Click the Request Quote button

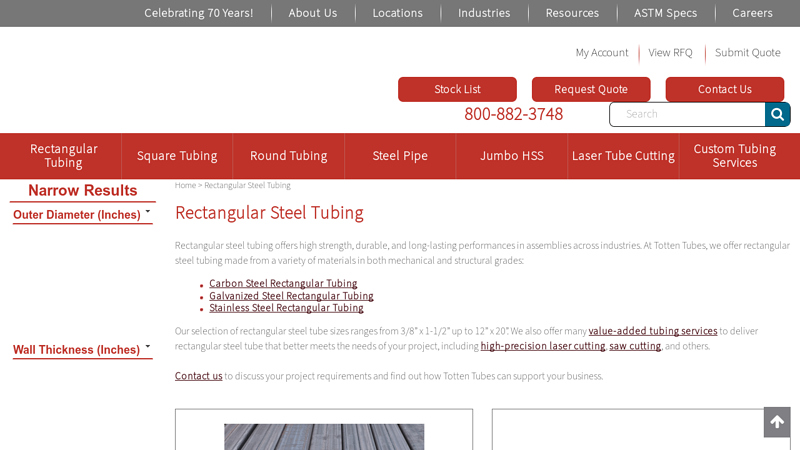click(x=591, y=89)
